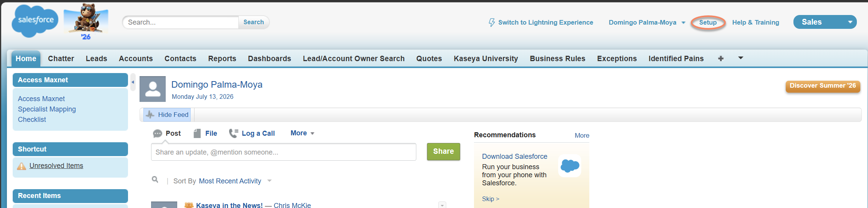868x208 pixels.
Task: Click the Lightning bolt icon
Action: pyautogui.click(x=492, y=23)
